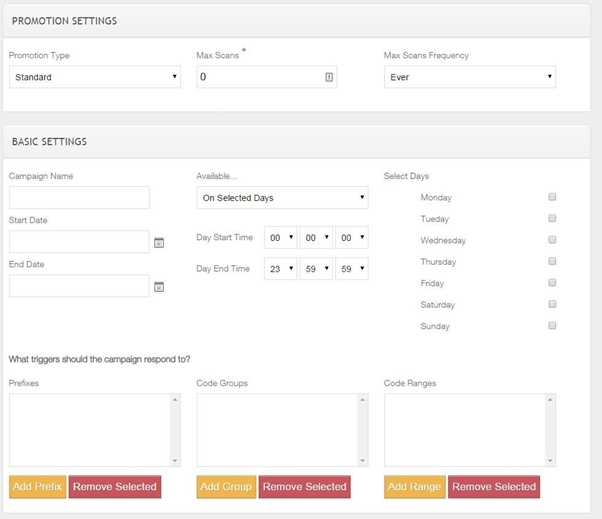Click the Add Prefix button
The height and width of the screenshot is (519, 602).
37,487
